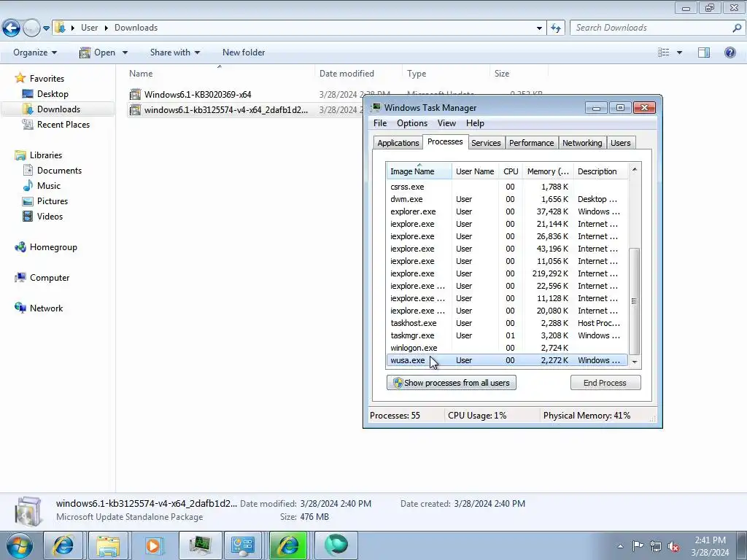Click the Task Manager taskbar icon
The width and height of the screenshot is (747, 560).
point(200,545)
